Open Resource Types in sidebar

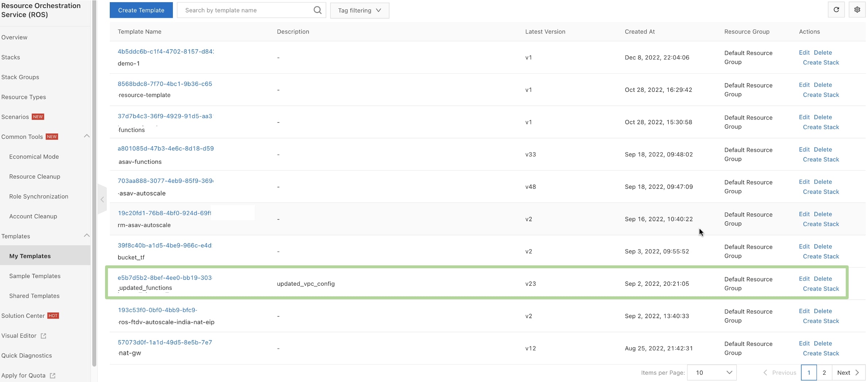pos(23,97)
